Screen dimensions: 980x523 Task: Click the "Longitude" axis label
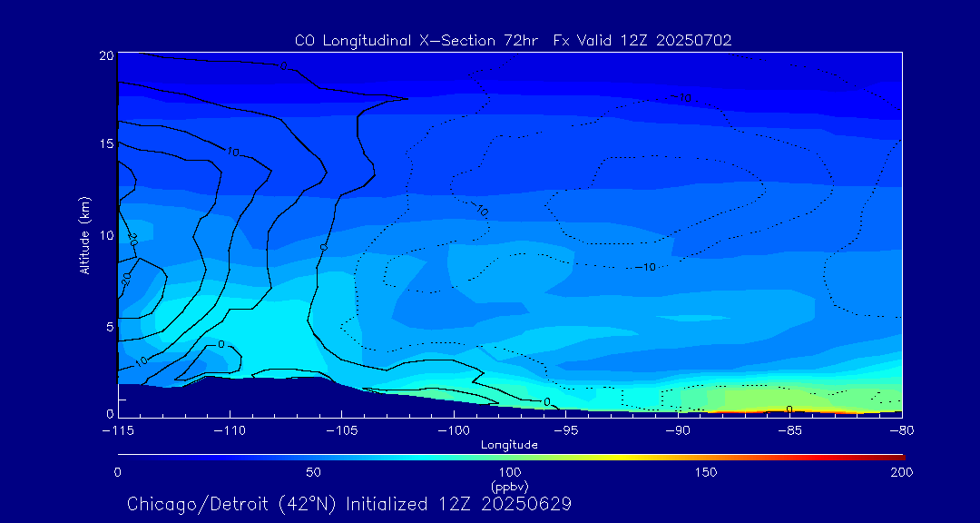(509, 446)
